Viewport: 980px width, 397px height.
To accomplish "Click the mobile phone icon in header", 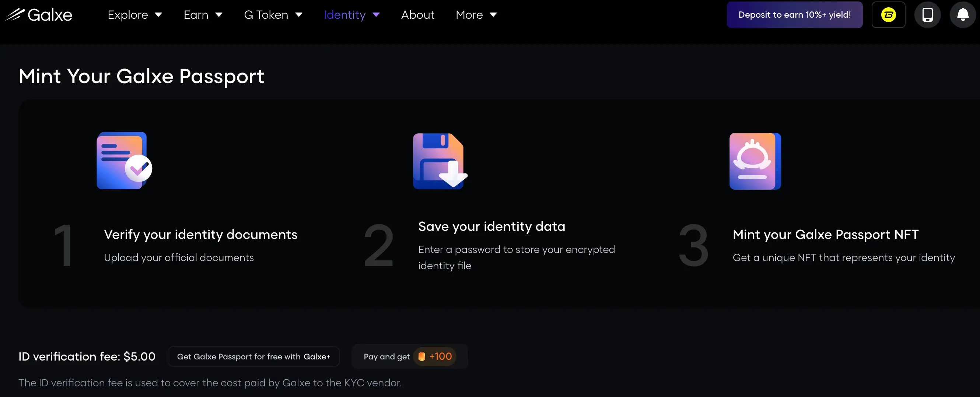I will (x=927, y=15).
